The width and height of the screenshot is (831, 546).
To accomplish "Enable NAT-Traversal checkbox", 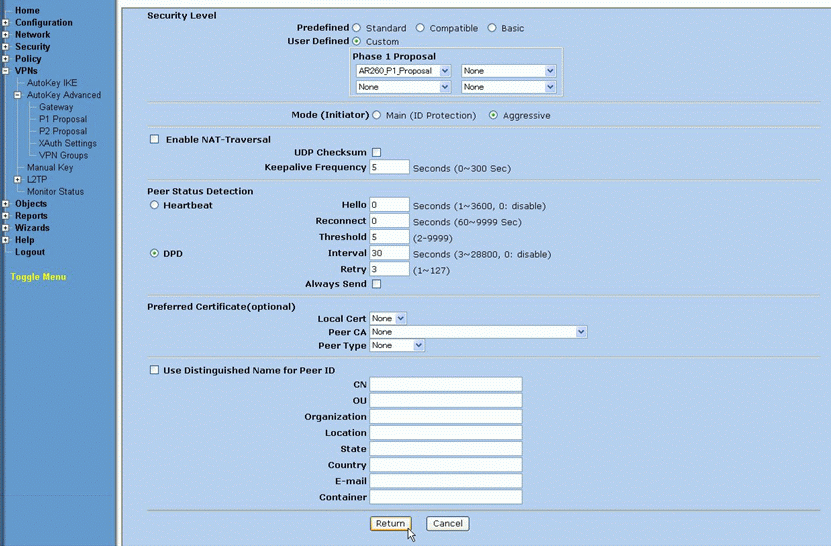I will point(155,140).
